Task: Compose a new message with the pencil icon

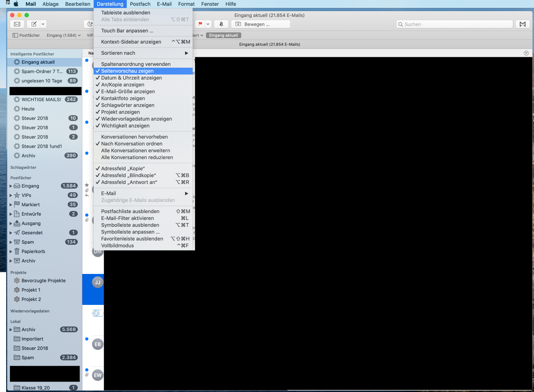Action: pyautogui.click(x=34, y=24)
